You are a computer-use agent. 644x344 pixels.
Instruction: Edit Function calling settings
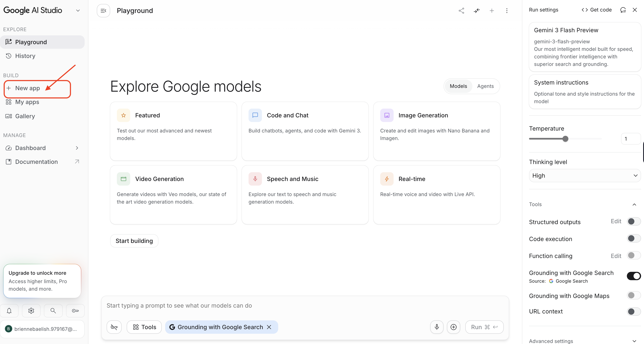click(x=616, y=256)
